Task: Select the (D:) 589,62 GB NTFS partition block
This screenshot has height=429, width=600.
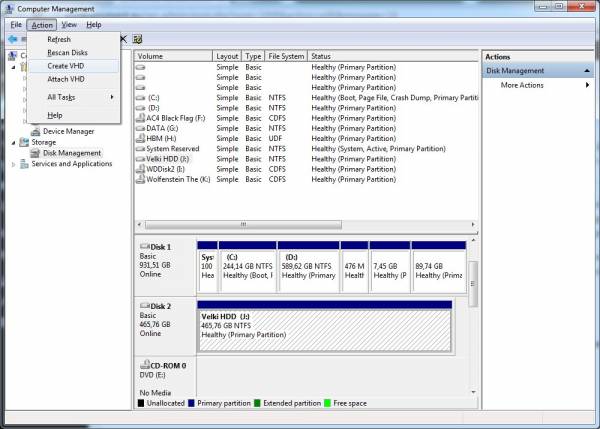Action: click(x=308, y=267)
